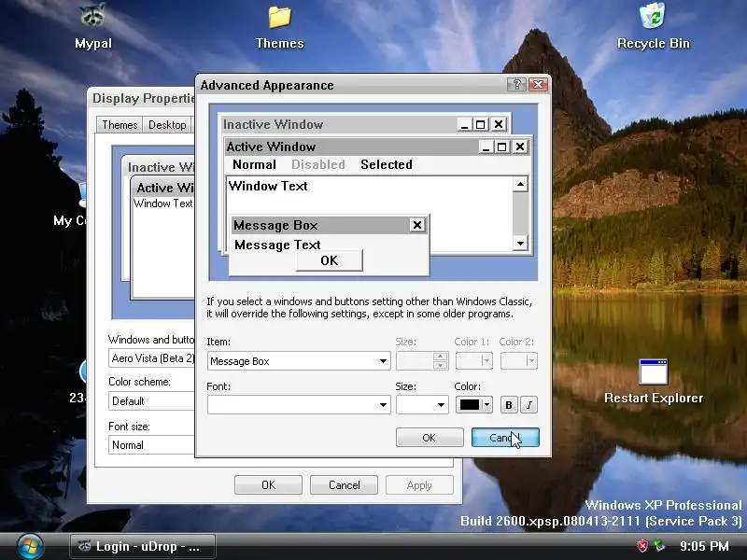Launch the Restart Explorer desktop shortcut

coord(653,381)
